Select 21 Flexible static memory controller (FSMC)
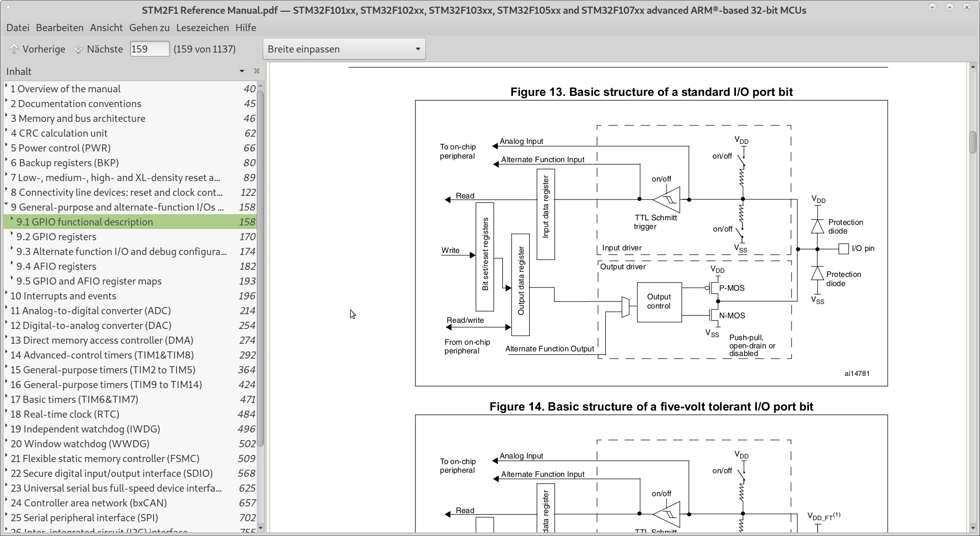The width and height of the screenshot is (980, 536). coord(130,458)
